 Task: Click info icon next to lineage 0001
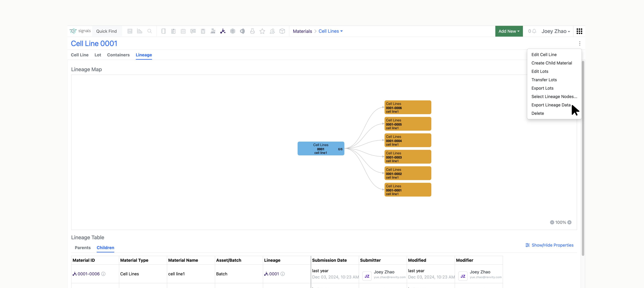point(282,274)
